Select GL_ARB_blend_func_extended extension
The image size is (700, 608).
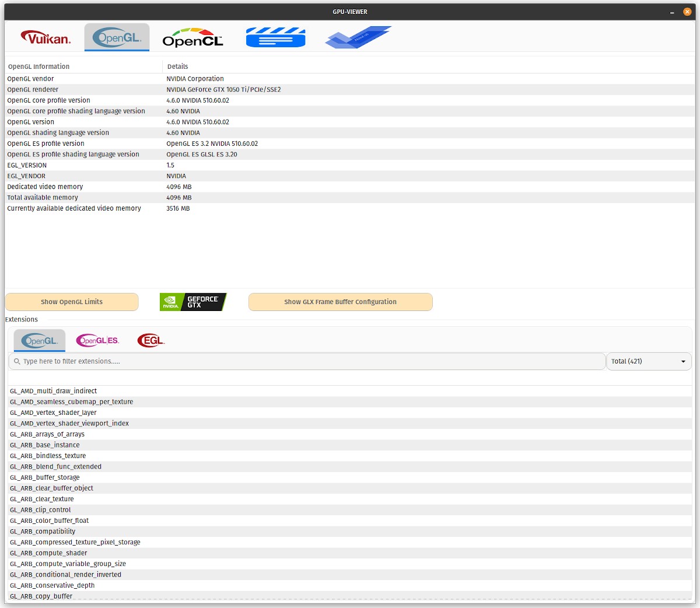click(350, 466)
